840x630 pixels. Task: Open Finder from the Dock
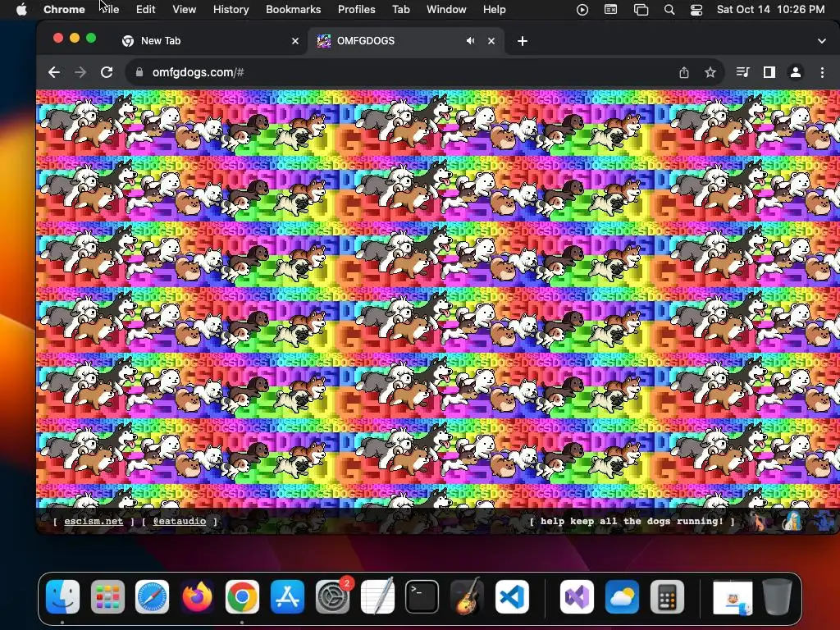[62, 596]
